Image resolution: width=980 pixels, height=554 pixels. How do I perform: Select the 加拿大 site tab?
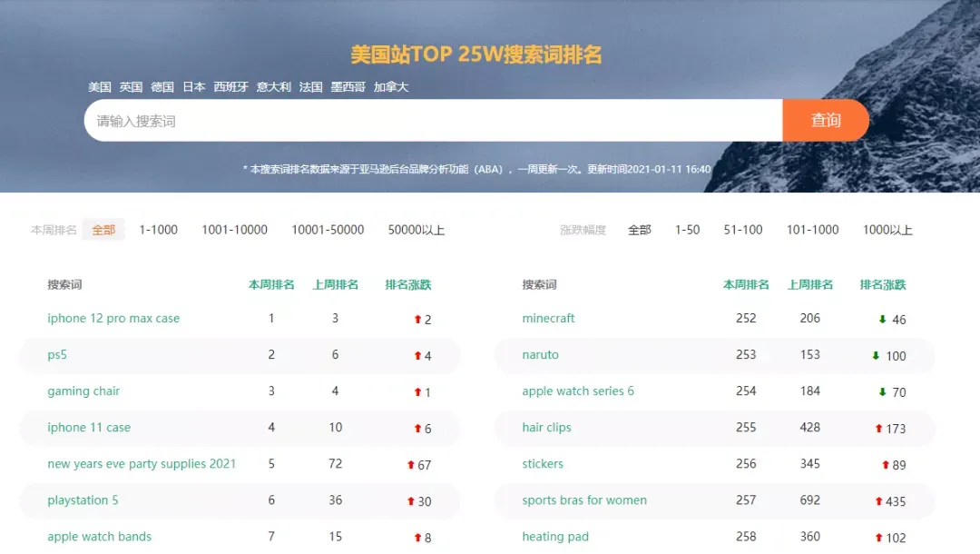click(x=391, y=87)
